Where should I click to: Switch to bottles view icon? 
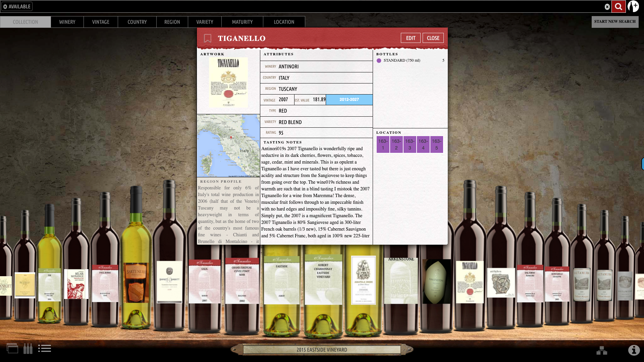coord(28,349)
